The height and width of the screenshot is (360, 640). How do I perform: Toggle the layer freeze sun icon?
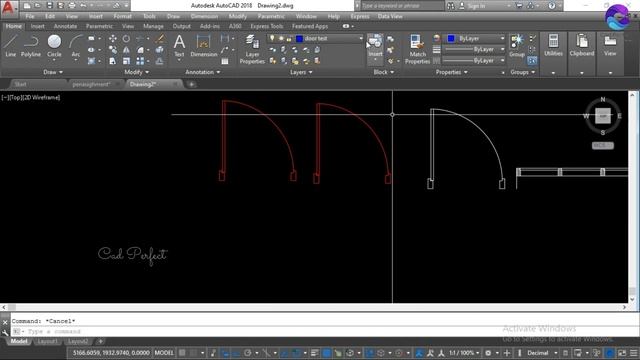[281, 38]
